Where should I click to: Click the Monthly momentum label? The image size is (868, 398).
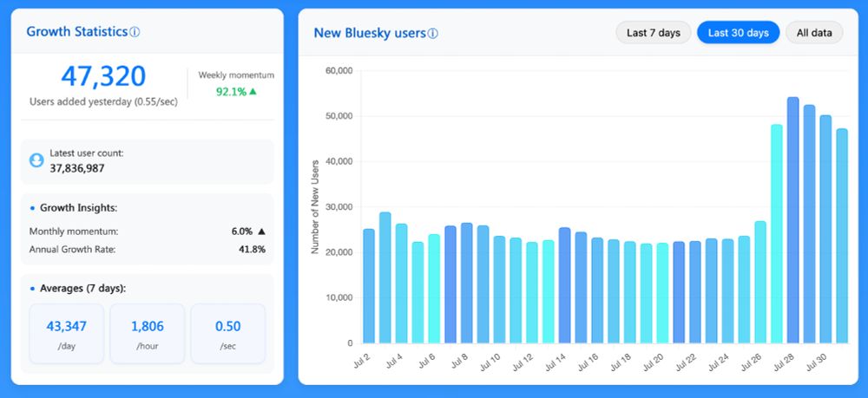74,232
